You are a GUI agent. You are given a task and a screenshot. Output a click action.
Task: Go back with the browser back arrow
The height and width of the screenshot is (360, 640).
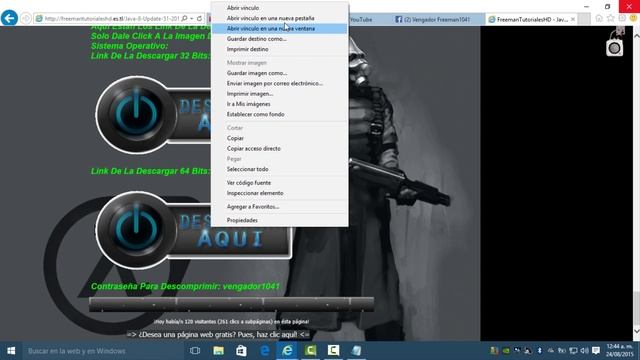(x=9, y=18)
